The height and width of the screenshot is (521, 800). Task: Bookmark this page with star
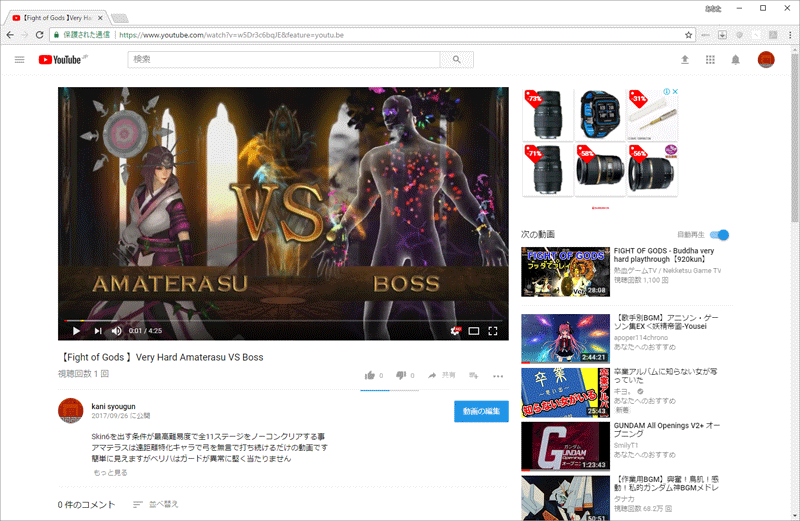[688, 35]
